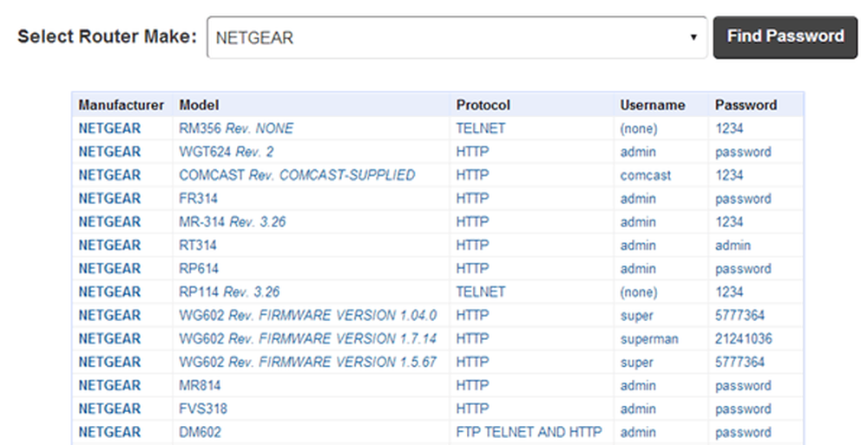Click the Model column header

pyautogui.click(x=199, y=105)
